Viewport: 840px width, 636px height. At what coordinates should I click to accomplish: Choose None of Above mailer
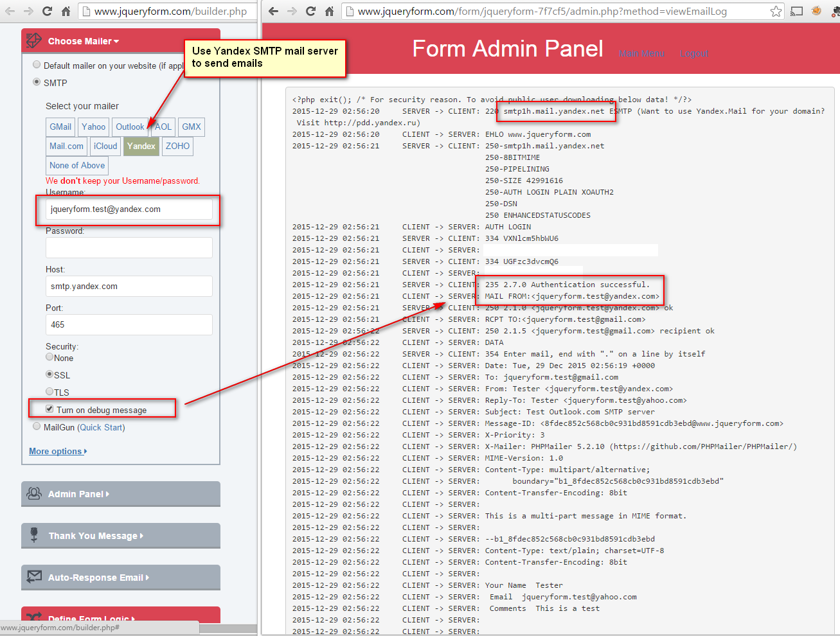77,166
